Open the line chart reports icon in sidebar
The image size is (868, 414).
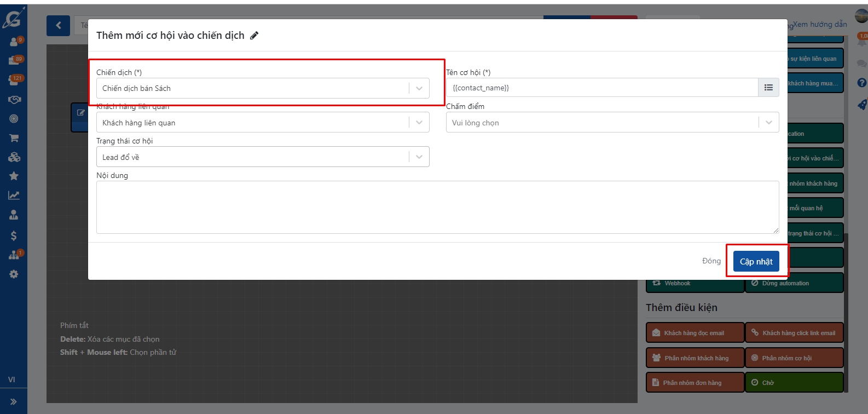(14, 195)
